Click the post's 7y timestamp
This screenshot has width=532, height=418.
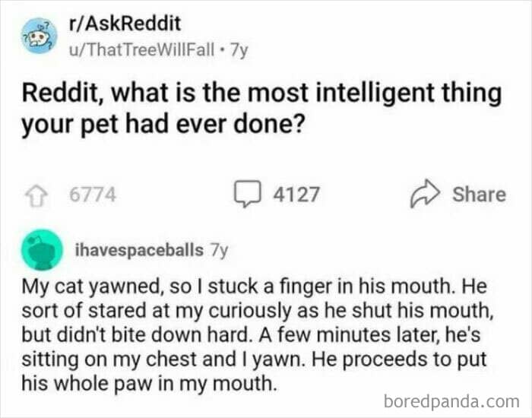[x=239, y=51]
